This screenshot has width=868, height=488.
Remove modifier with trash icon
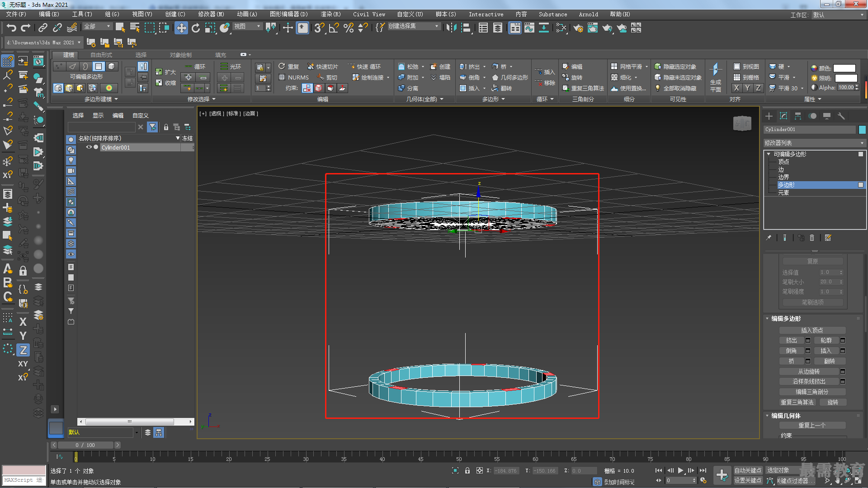(812, 238)
